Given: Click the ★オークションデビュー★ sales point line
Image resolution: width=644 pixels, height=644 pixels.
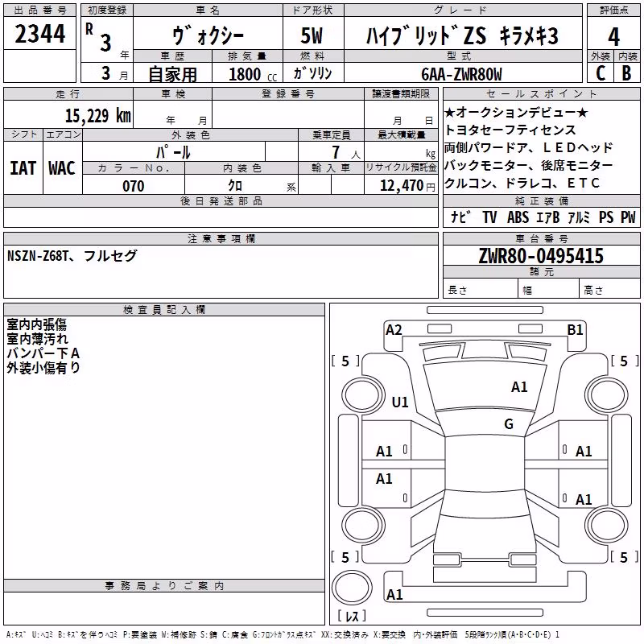Looking at the screenshot, I should [x=516, y=112].
